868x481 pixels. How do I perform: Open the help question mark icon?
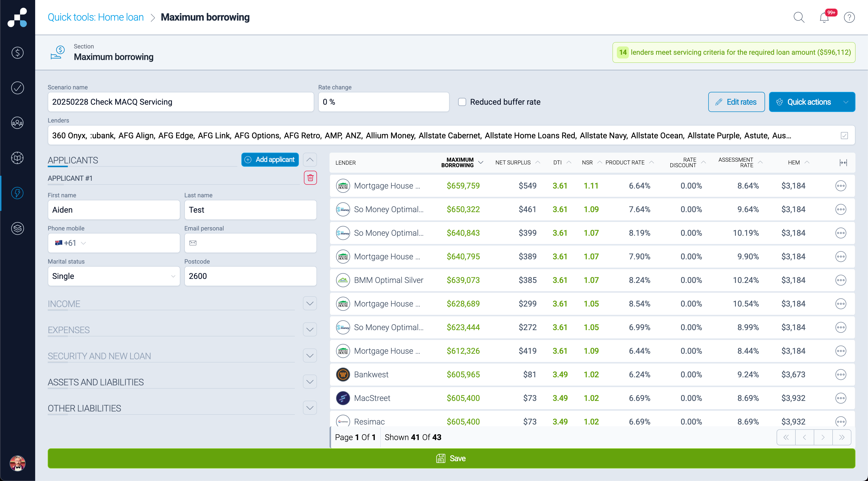849,17
